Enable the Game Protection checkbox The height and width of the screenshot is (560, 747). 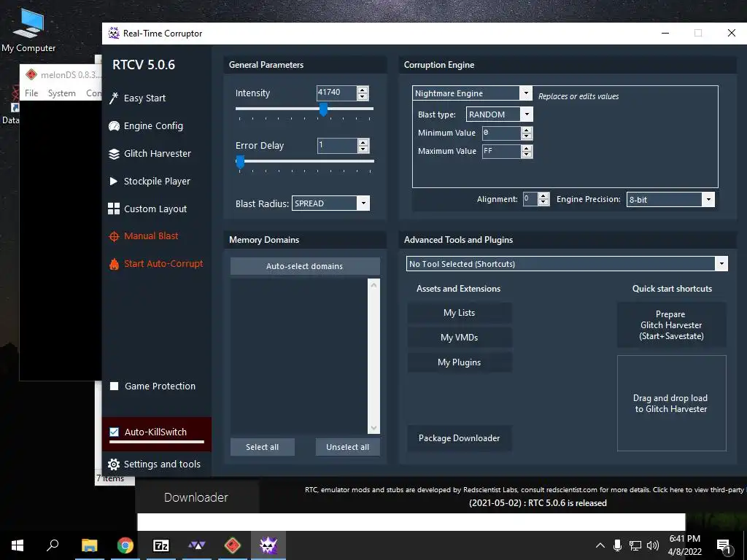(x=115, y=386)
